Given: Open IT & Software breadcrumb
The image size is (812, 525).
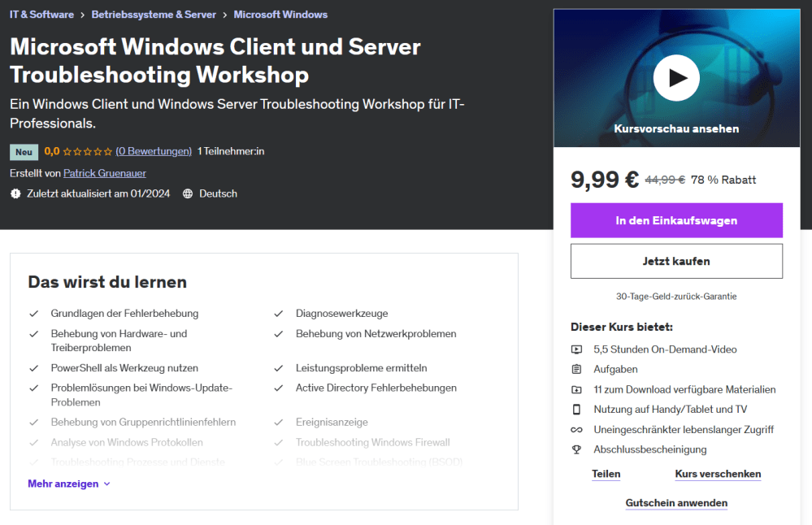Looking at the screenshot, I should pyautogui.click(x=41, y=15).
